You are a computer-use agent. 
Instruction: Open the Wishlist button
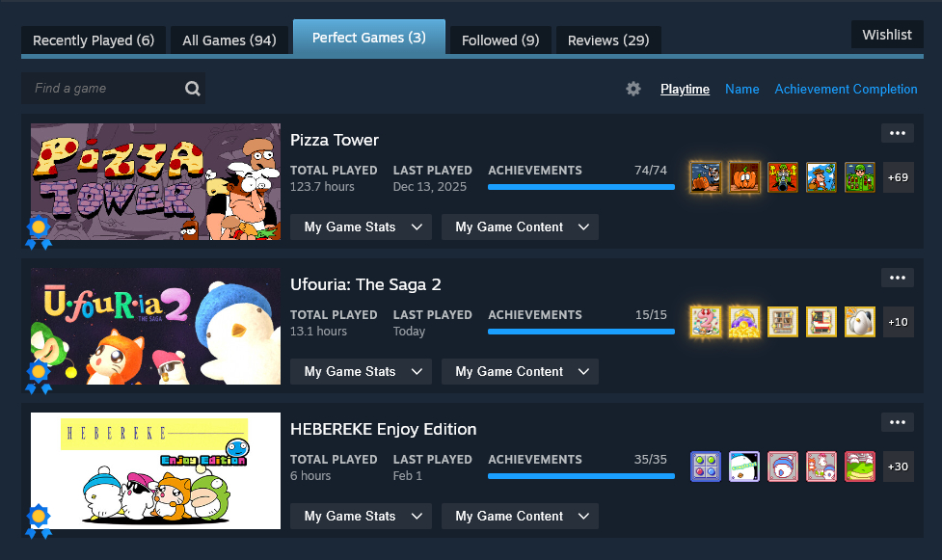[886, 35]
